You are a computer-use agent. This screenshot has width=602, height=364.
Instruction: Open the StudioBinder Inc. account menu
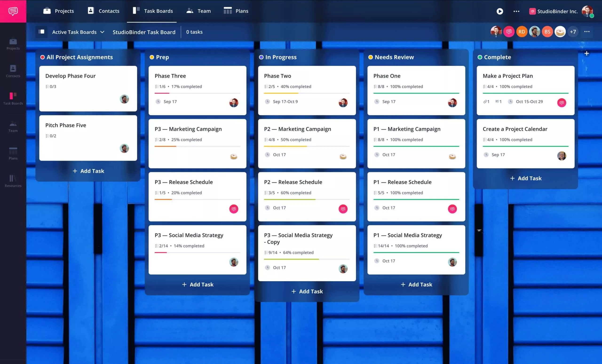click(553, 11)
